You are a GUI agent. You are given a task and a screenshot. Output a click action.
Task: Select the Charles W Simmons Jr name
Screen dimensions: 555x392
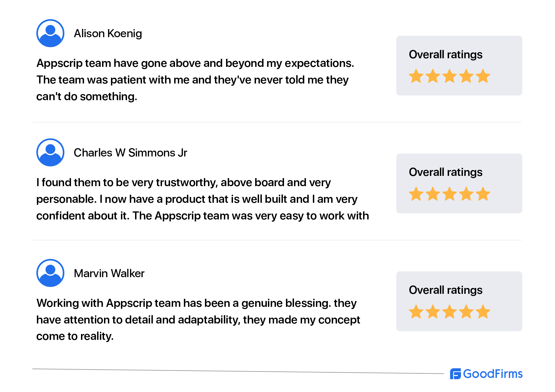[x=130, y=153]
